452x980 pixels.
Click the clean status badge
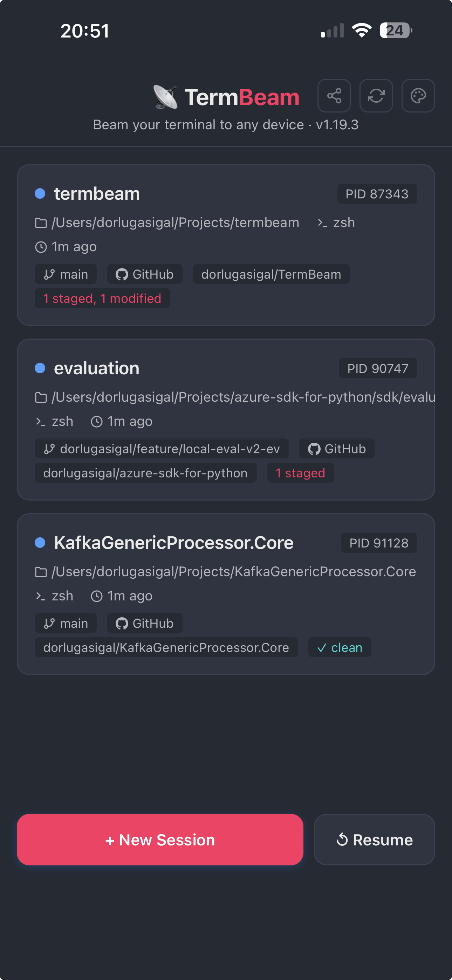[x=340, y=648]
